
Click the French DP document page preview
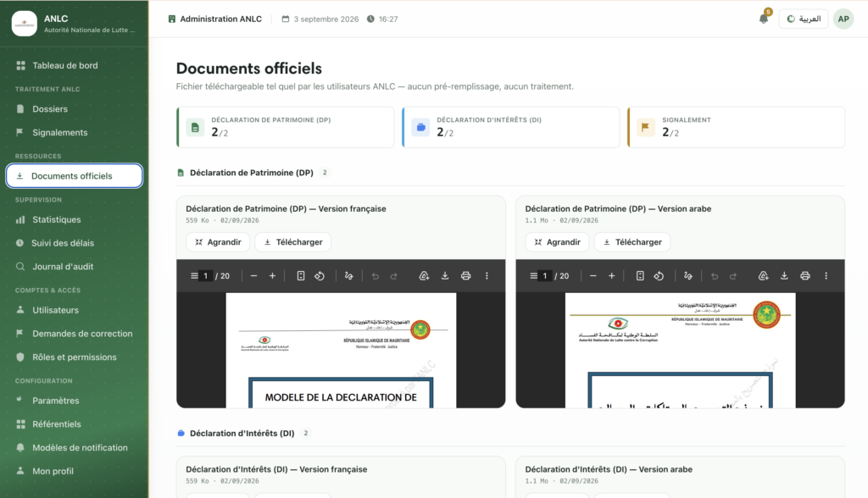point(341,351)
